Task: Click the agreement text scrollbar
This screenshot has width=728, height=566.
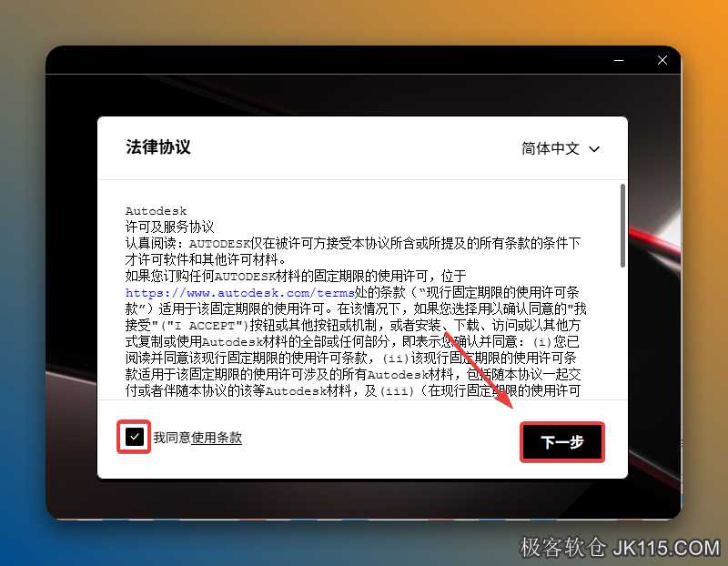Action: (622, 226)
